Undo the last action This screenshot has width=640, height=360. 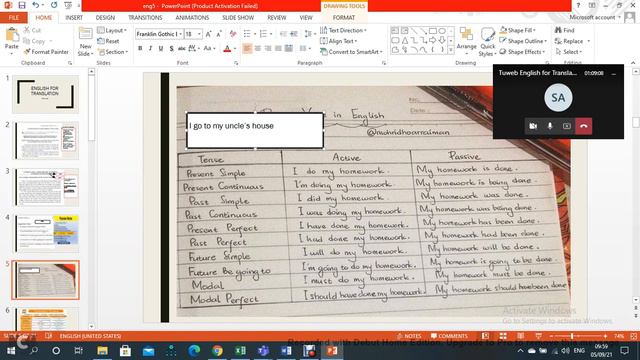[x=36, y=5]
